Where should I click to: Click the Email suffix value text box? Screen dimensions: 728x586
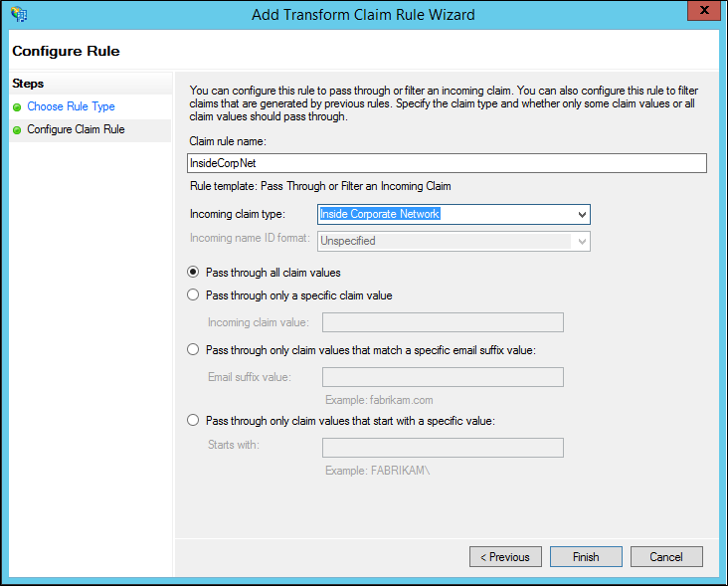[443, 377]
